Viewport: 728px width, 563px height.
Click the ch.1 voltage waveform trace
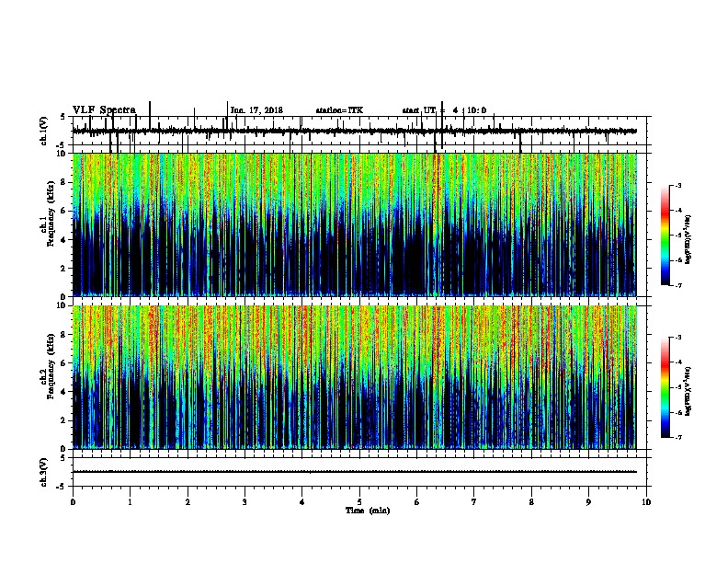(x=355, y=131)
